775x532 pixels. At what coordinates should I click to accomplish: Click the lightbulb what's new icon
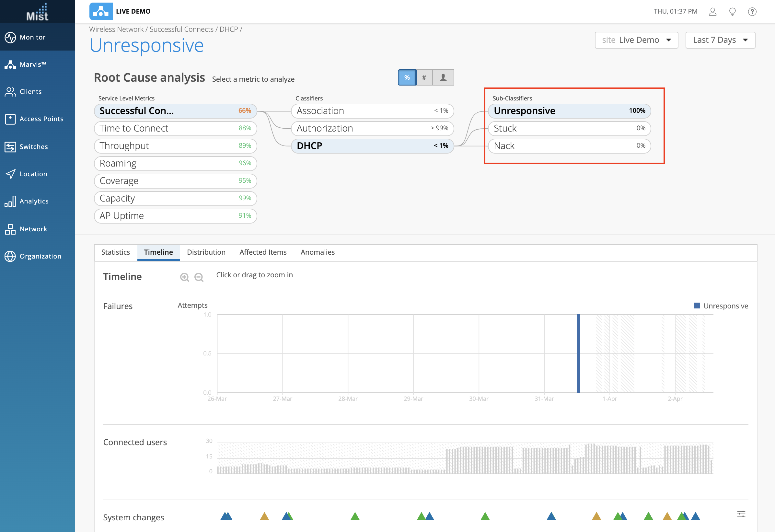coord(732,12)
